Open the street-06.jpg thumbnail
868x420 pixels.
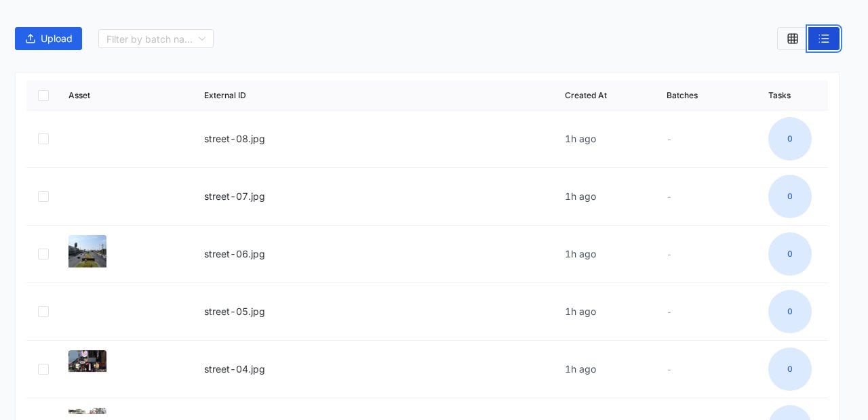(x=87, y=251)
